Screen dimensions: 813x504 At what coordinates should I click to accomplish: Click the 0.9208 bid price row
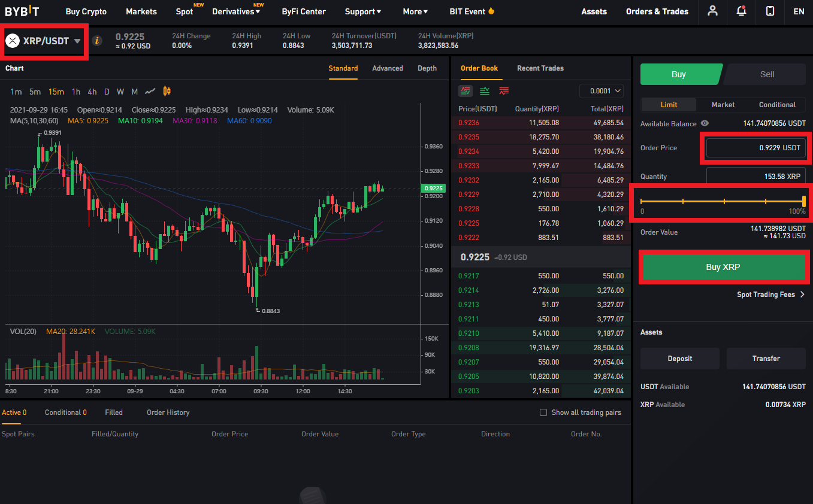[541, 348]
